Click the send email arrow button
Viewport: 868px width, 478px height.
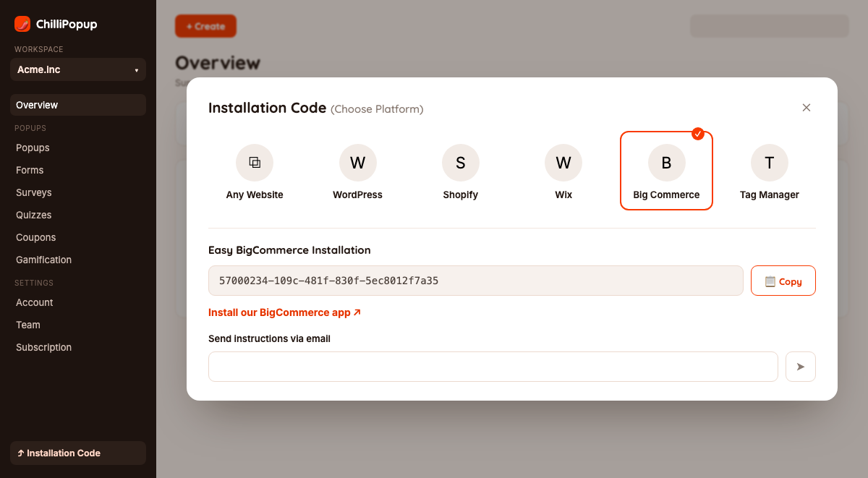point(801,367)
